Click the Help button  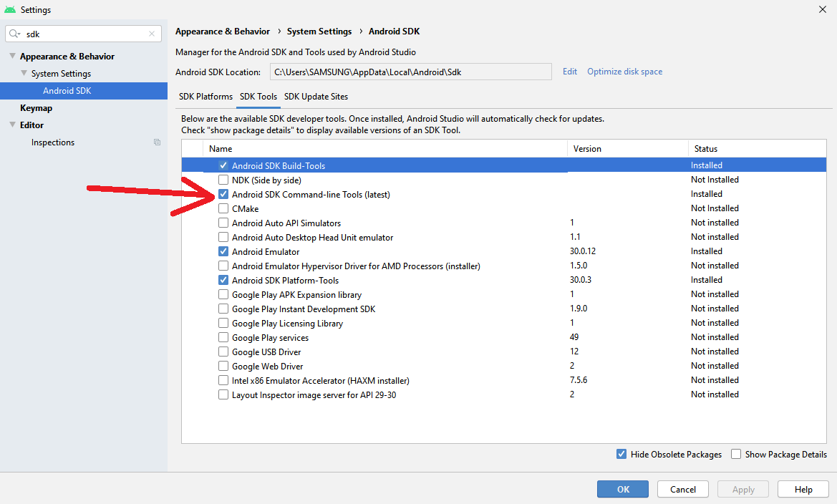(x=803, y=489)
